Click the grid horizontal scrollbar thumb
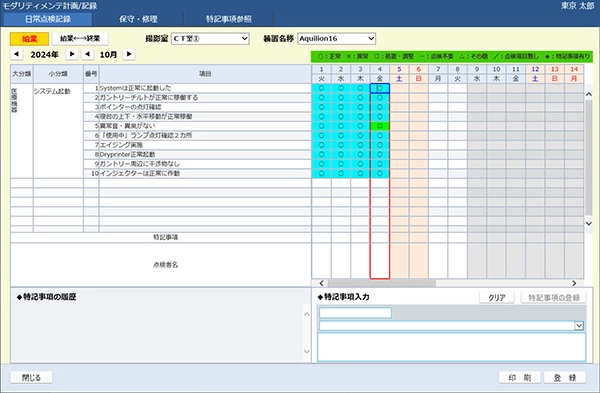 (382, 283)
